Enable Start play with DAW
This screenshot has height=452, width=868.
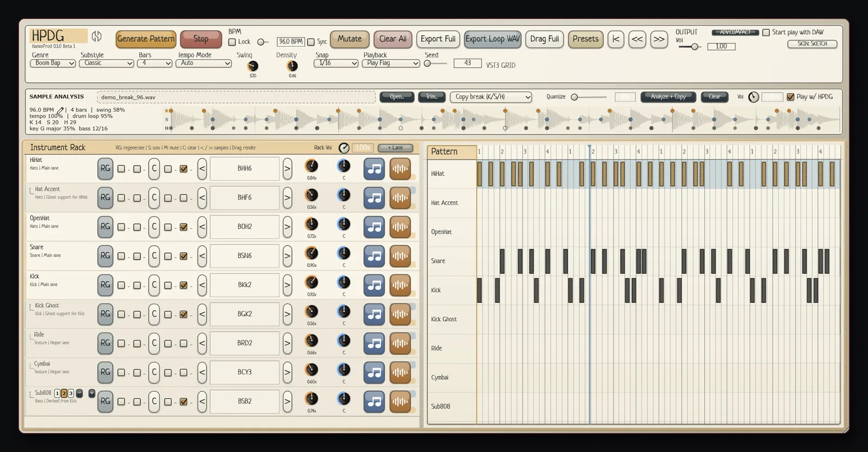click(766, 33)
